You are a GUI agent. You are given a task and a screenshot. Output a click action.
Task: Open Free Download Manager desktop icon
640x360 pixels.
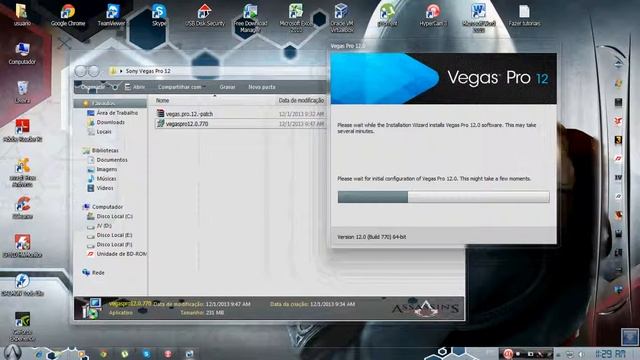pyautogui.click(x=250, y=18)
